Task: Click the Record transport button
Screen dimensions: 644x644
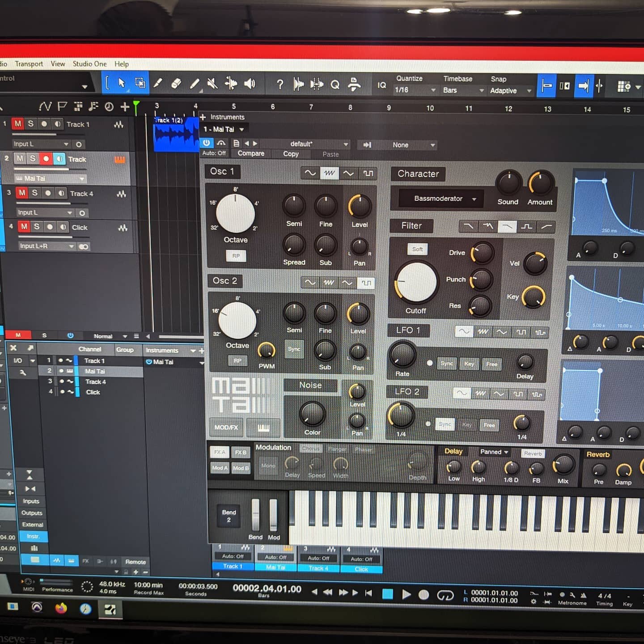Action: pos(424,594)
